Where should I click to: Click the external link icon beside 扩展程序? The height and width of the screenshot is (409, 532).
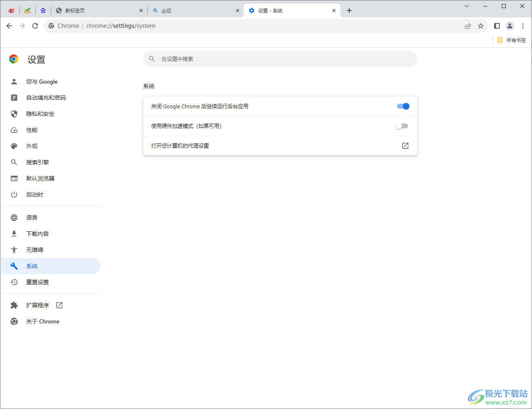click(59, 305)
